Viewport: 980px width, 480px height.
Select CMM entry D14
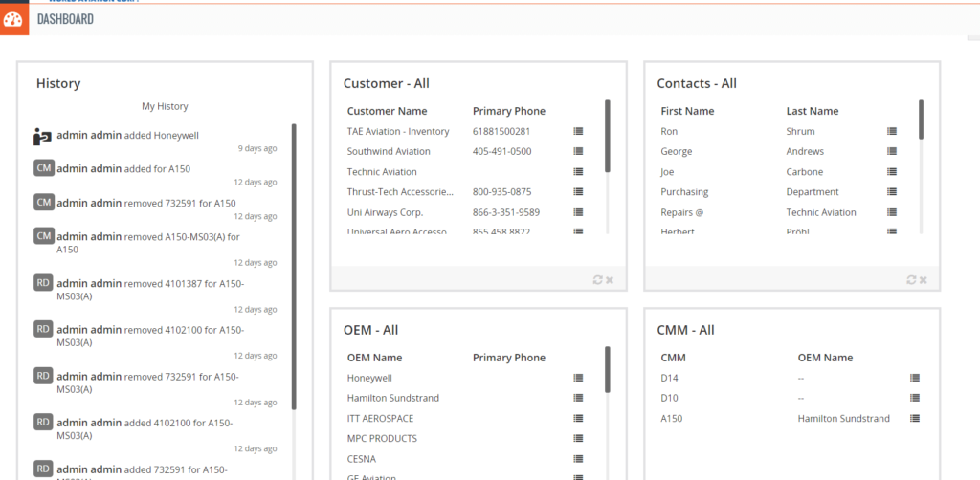coord(669,378)
